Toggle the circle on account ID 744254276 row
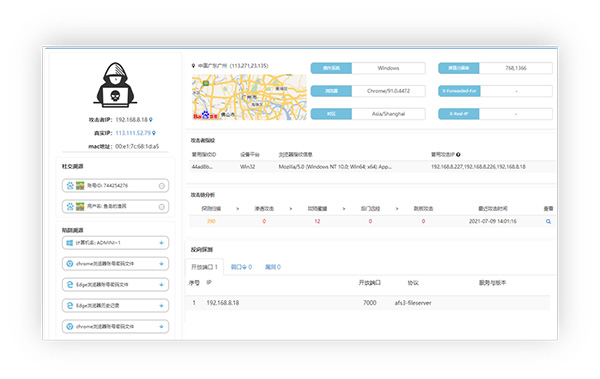600x379 pixels. point(161,186)
